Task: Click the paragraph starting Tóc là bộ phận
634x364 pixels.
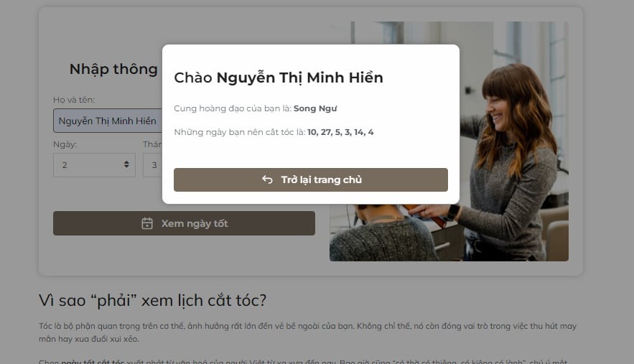Action: pos(308,332)
